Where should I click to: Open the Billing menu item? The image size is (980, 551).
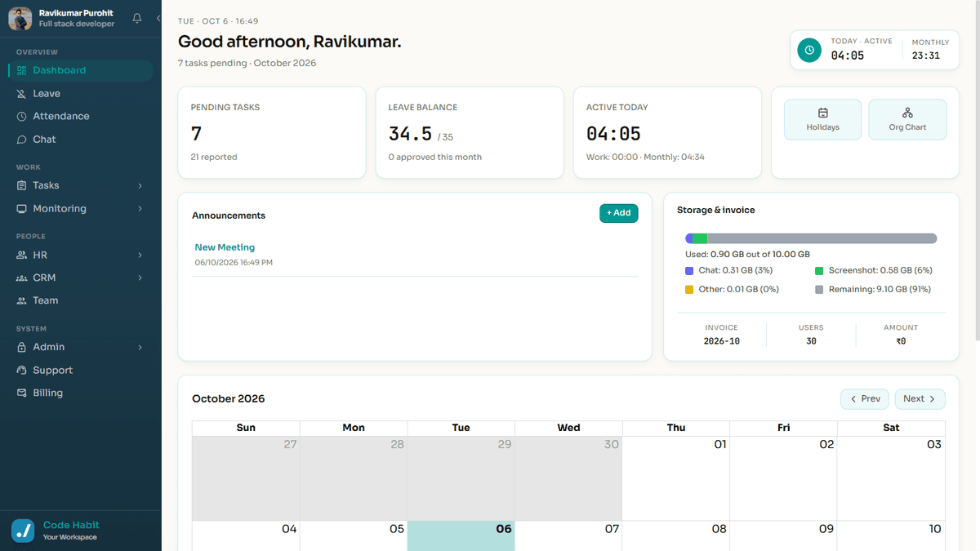pyautogui.click(x=80, y=393)
